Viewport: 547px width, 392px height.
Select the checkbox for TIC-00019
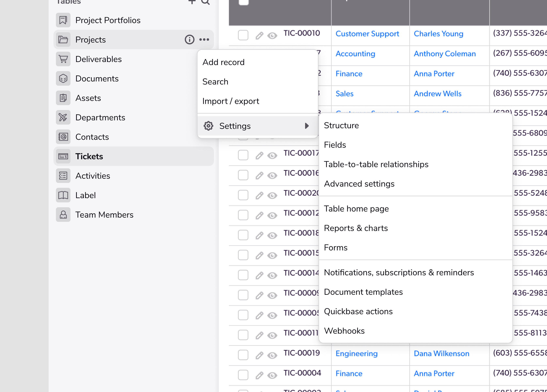point(243,355)
